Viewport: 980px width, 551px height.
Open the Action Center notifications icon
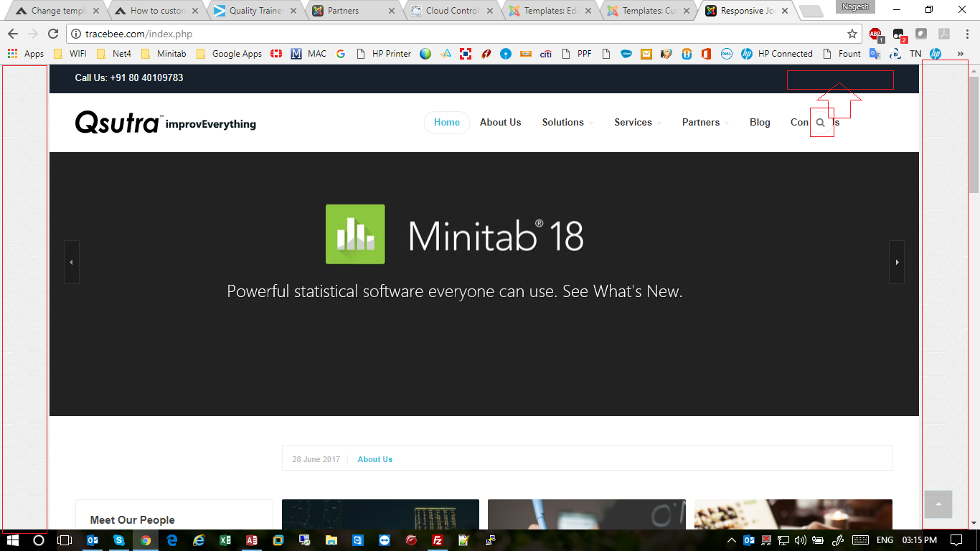pos(956,540)
